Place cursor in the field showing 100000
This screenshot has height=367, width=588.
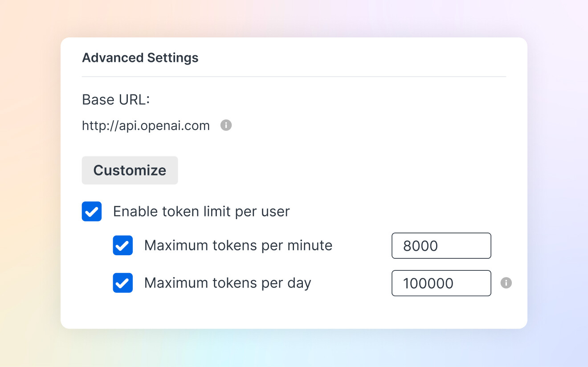pos(441,283)
